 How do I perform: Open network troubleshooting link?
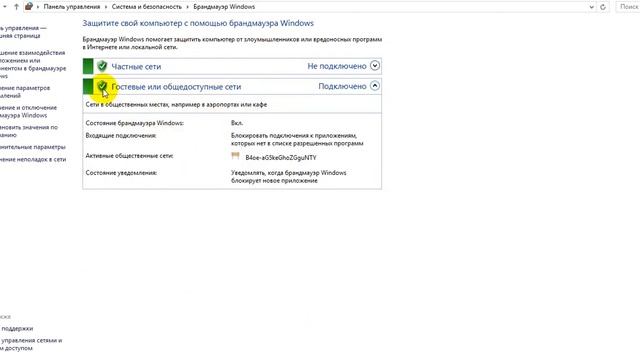pos(33,159)
